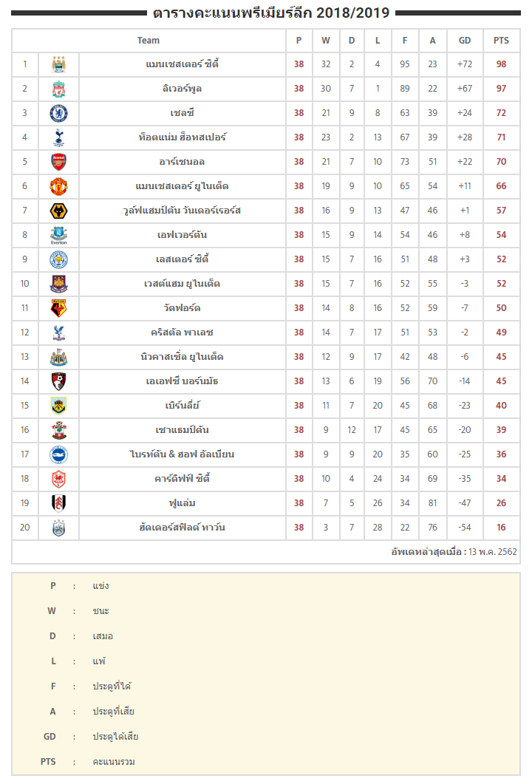This screenshot has height=784, width=532.
Task: Click the W column header
Action: (326, 41)
